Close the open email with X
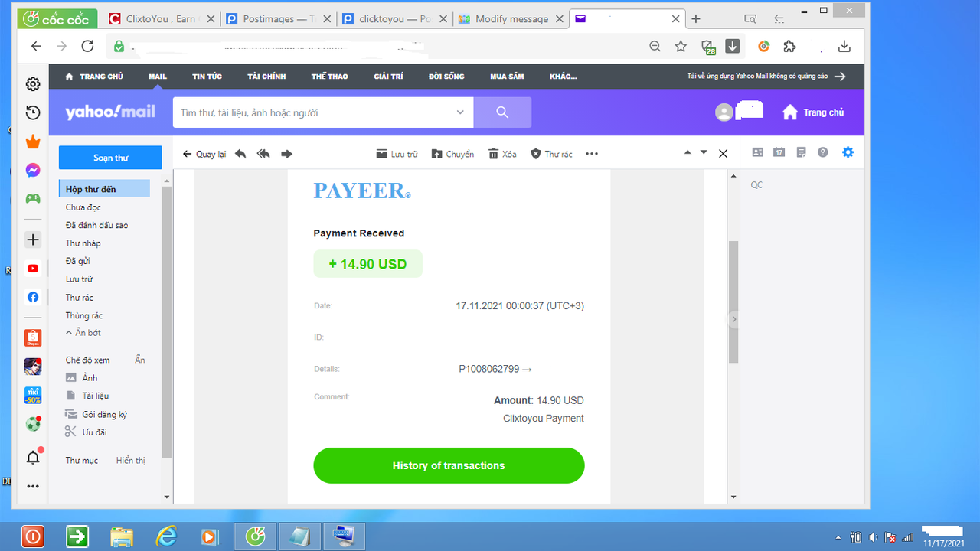This screenshot has height=551, width=980. (723, 154)
